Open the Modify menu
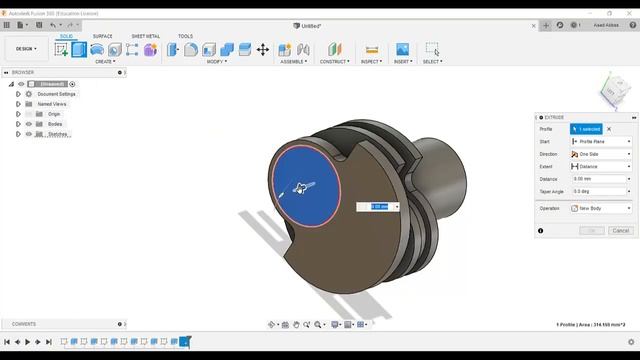640x360 pixels. [216, 62]
